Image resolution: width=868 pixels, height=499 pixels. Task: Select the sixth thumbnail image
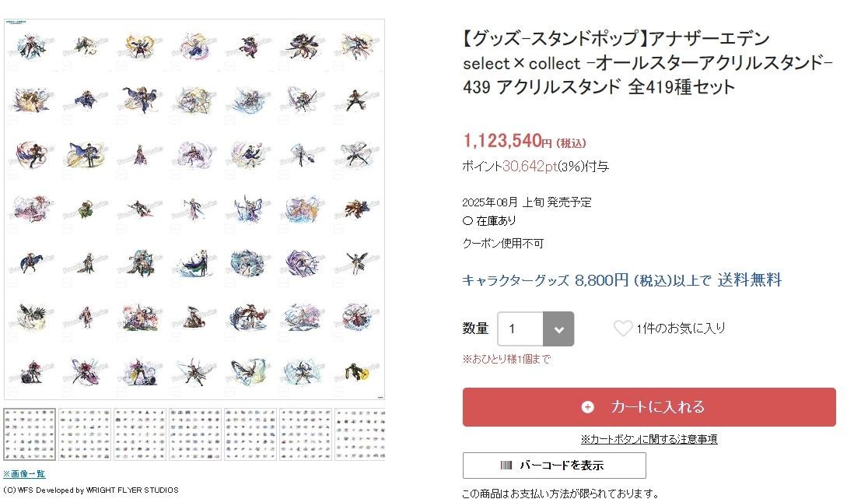[x=306, y=434]
